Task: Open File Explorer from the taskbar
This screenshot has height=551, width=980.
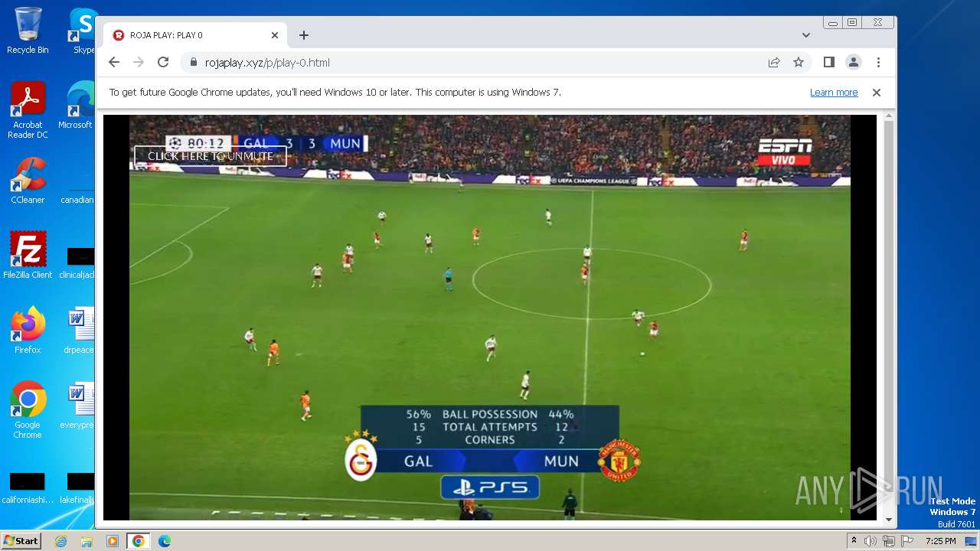Action: (87, 541)
